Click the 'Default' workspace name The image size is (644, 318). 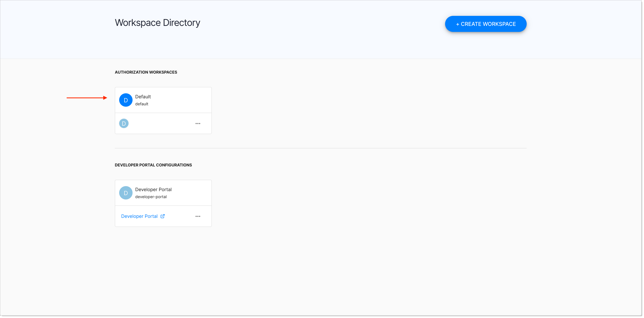pyautogui.click(x=143, y=97)
